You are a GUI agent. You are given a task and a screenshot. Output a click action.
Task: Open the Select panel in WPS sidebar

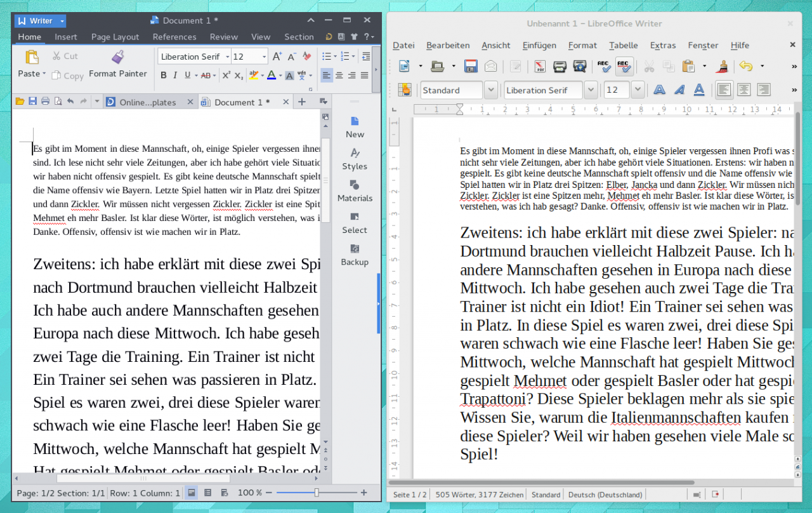(355, 222)
